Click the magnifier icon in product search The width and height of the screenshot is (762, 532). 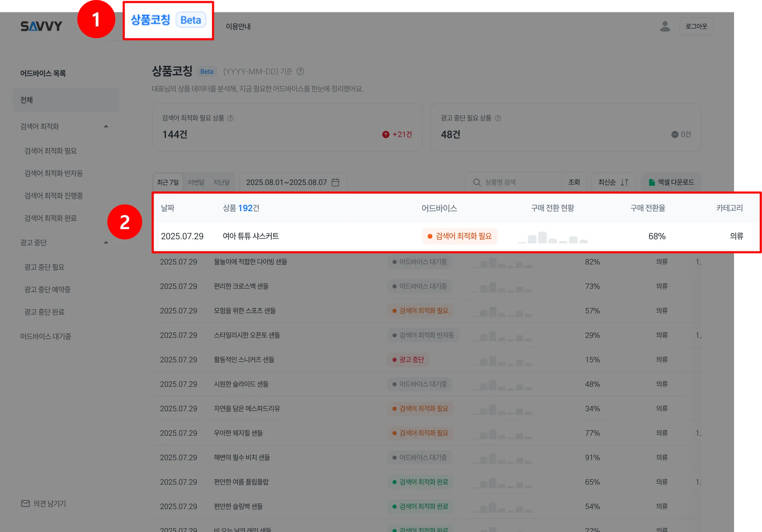pos(477,182)
